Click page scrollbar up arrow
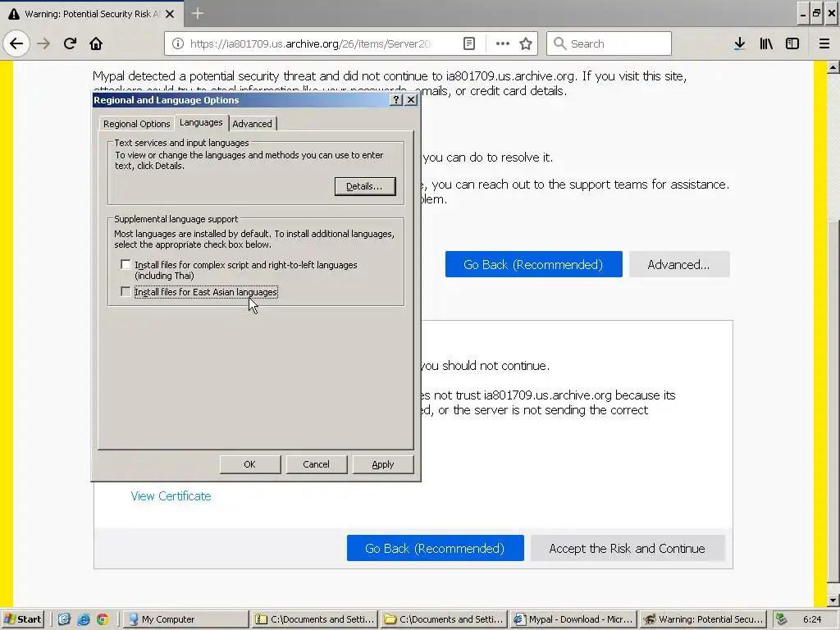Image resolution: width=840 pixels, height=630 pixels. [833, 67]
